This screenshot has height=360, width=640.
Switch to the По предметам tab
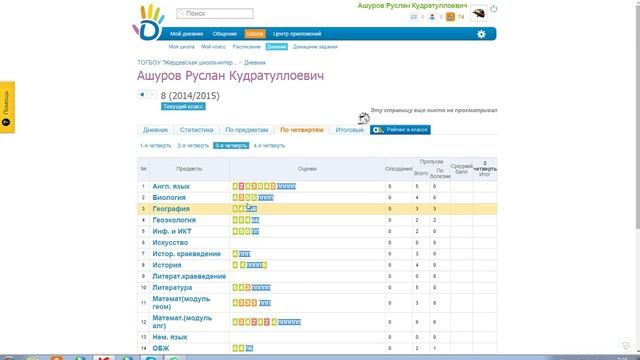(x=247, y=130)
